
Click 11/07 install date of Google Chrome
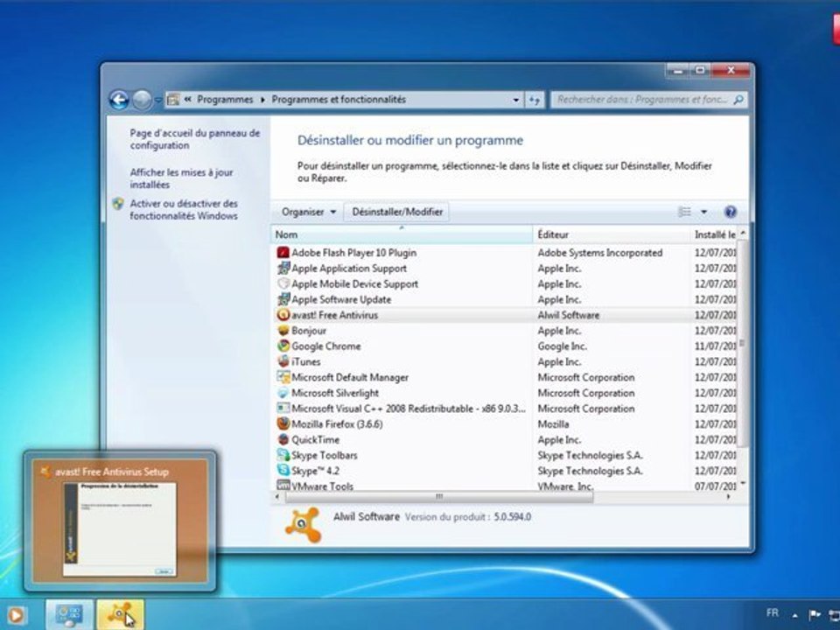click(x=715, y=346)
